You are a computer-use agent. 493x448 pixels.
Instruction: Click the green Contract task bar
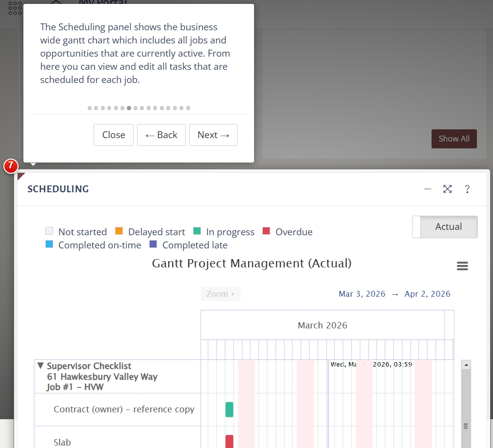(229, 409)
